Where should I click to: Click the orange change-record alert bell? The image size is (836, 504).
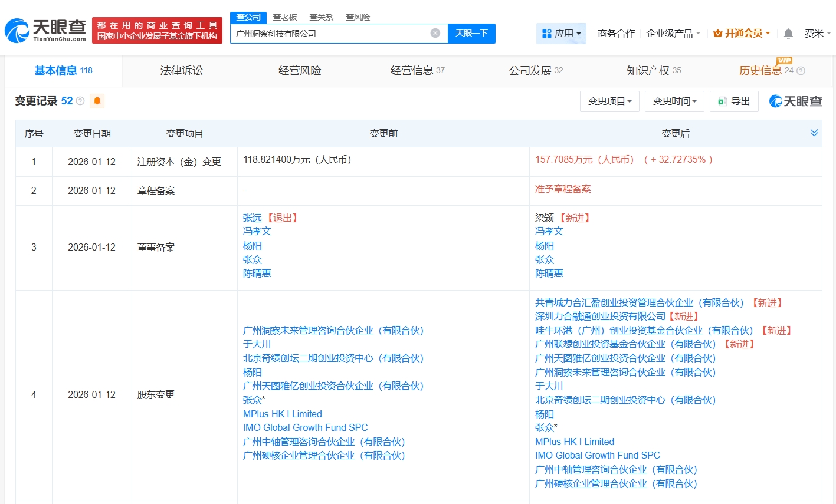(97, 101)
